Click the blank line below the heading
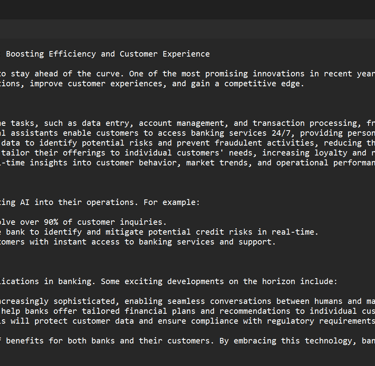The image size is (375, 366). coord(187,64)
